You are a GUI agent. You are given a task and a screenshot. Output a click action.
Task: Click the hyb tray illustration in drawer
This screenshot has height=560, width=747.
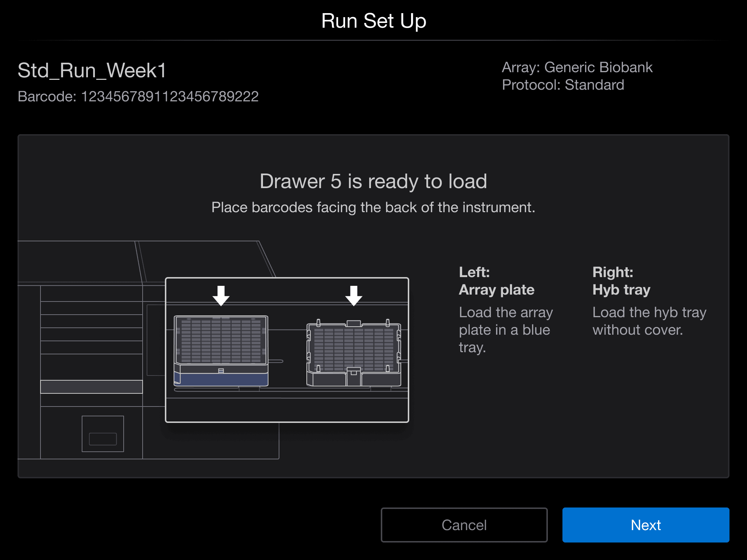(353, 353)
